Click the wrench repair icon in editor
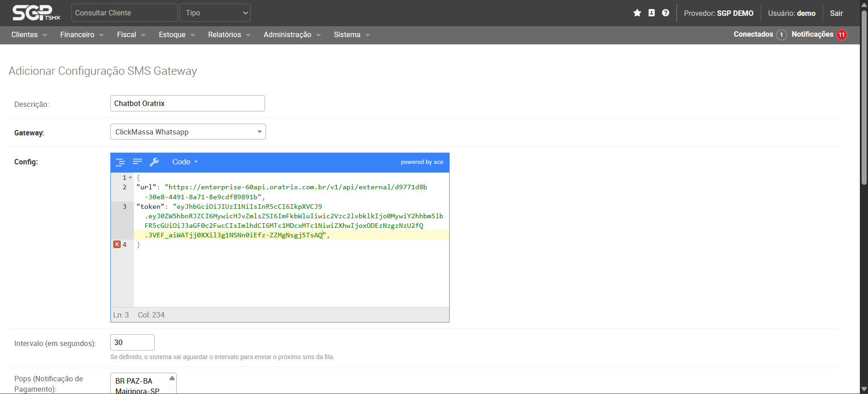Viewport: 868px width, 394px height. coord(154,162)
